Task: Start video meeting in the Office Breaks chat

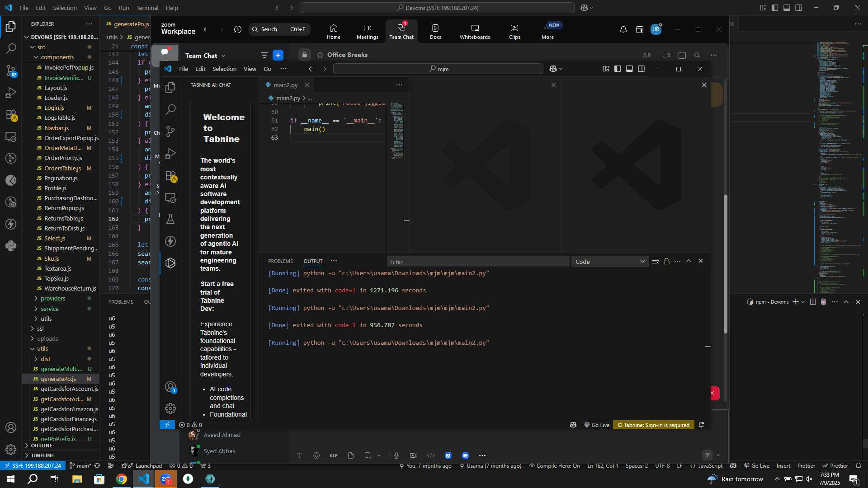Action: (666, 55)
